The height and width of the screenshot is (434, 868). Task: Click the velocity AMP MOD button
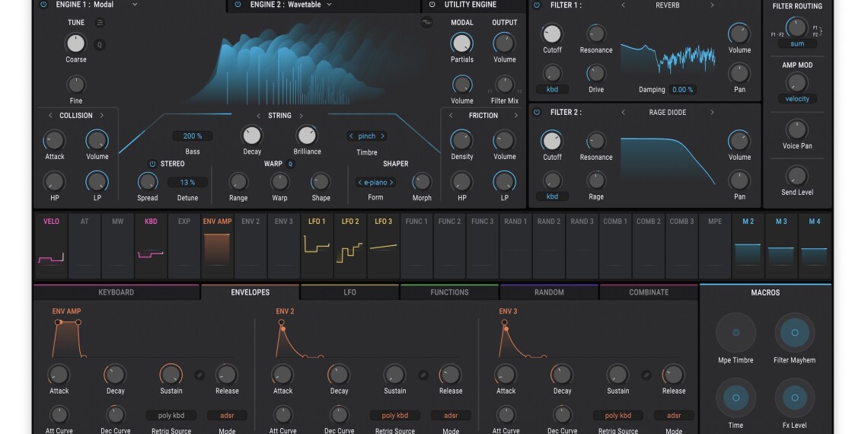pos(797,99)
